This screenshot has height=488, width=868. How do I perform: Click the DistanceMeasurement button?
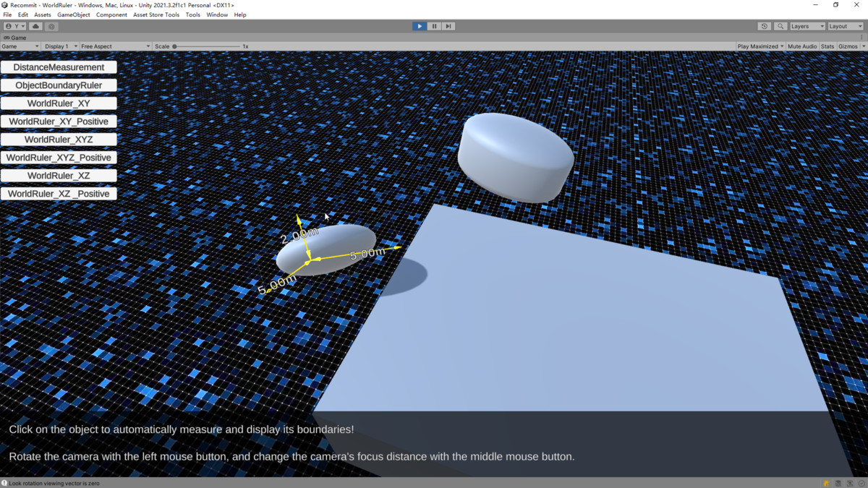59,67
